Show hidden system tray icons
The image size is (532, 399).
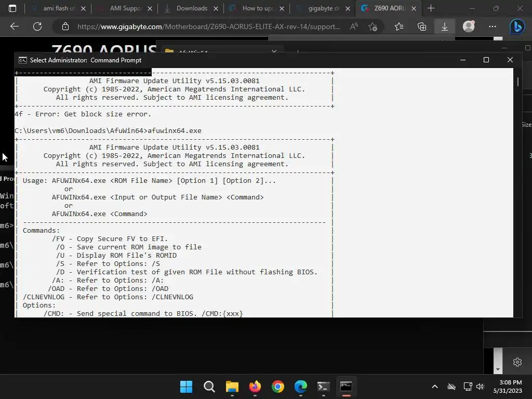pyautogui.click(x=435, y=387)
